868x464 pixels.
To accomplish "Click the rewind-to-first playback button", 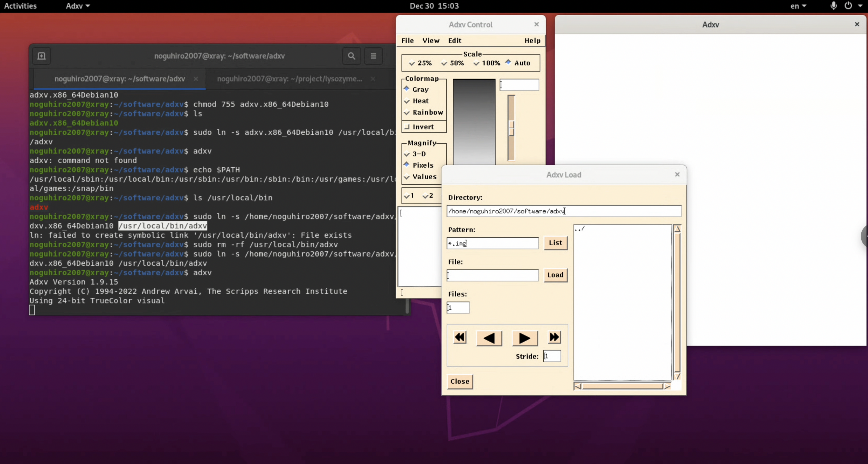I will point(460,337).
